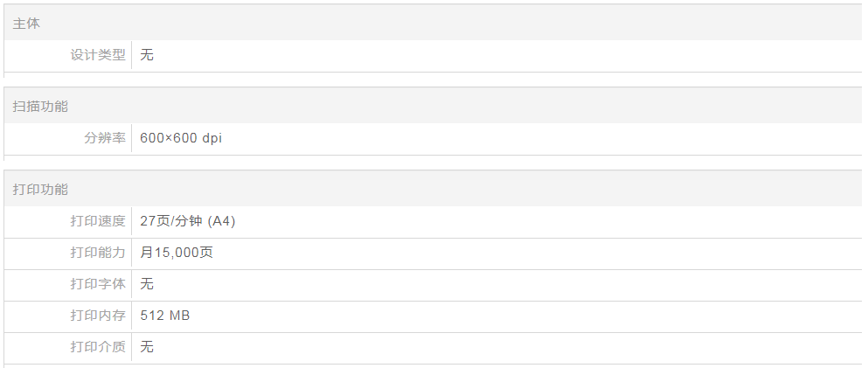Click the MB unit after 512
The width and height of the screenshot is (868, 368).
pyautogui.click(x=179, y=316)
